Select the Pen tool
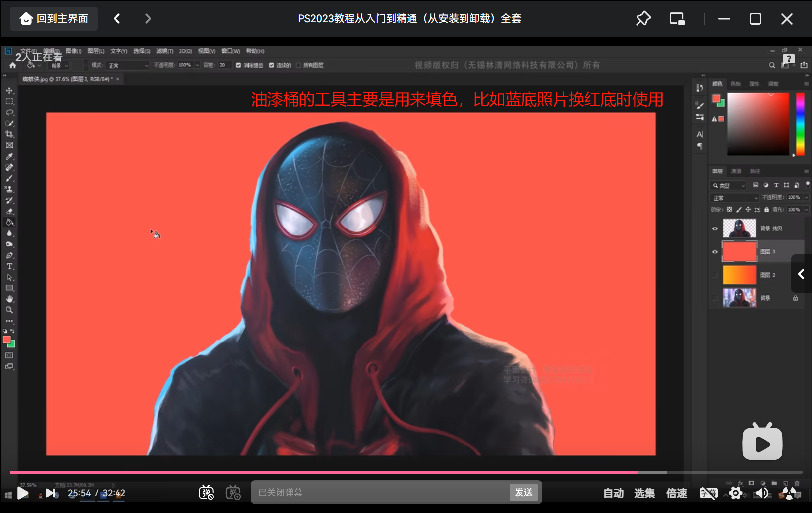 pyautogui.click(x=9, y=255)
